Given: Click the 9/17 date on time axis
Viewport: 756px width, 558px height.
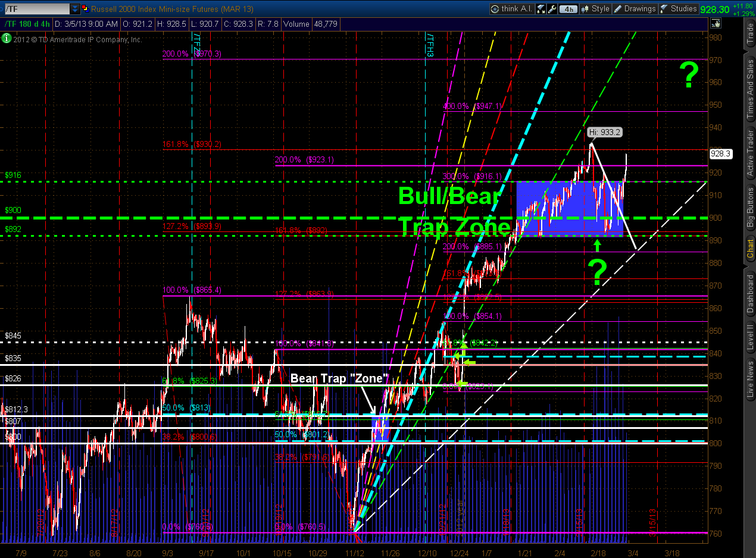Looking at the screenshot, I should pyautogui.click(x=205, y=553).
